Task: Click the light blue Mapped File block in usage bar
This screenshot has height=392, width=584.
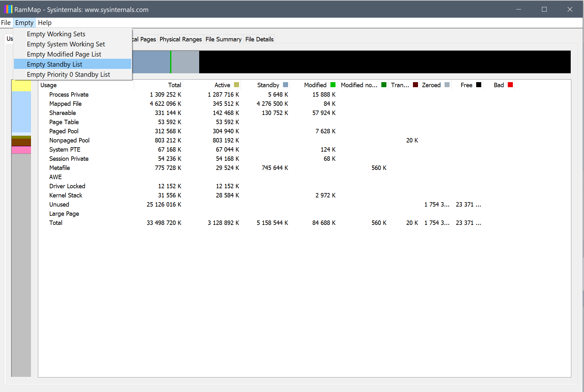Action: (21, 112)
